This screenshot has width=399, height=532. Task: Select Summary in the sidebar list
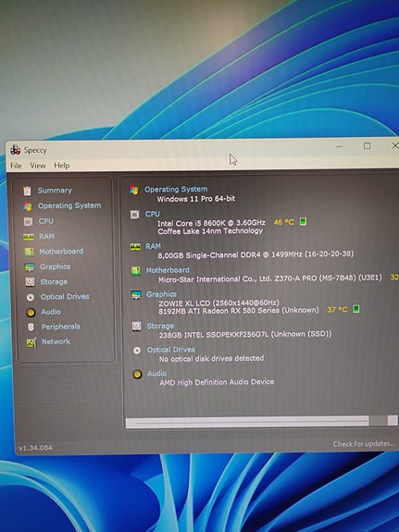click(x=55, y=191)
